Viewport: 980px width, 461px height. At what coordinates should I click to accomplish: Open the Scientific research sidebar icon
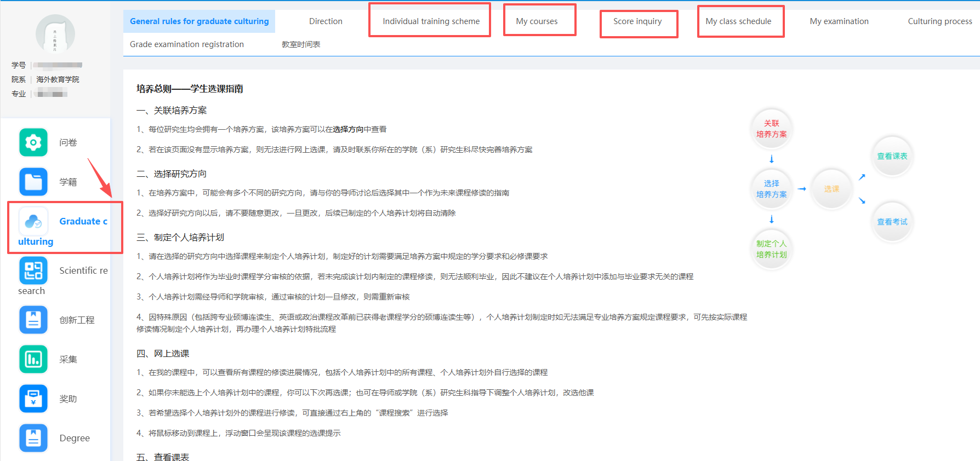pyautogui.click(x=33, y=270)
